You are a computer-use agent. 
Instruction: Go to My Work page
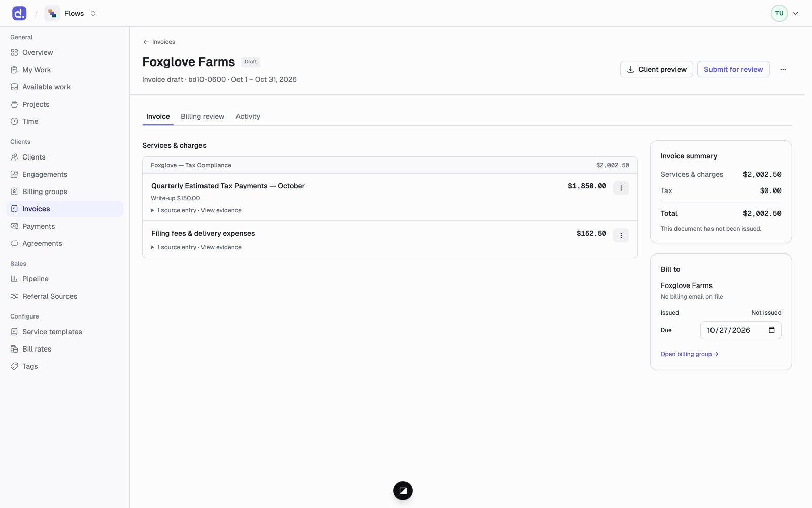point(64,70)
